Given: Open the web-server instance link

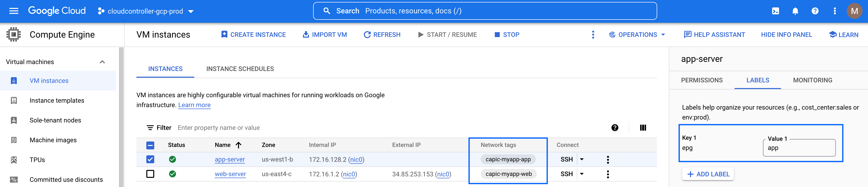Looking at the screenshot, I should 230,174.
